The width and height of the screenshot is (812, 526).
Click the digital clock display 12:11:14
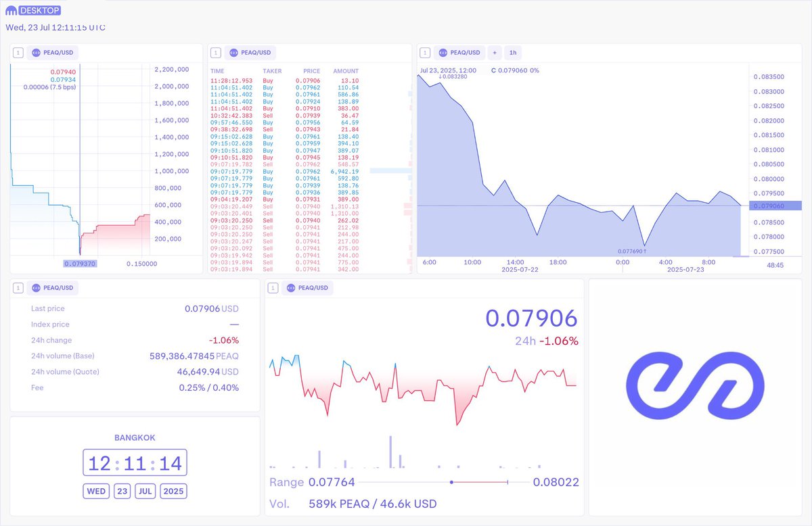click(x=135, y=463)
